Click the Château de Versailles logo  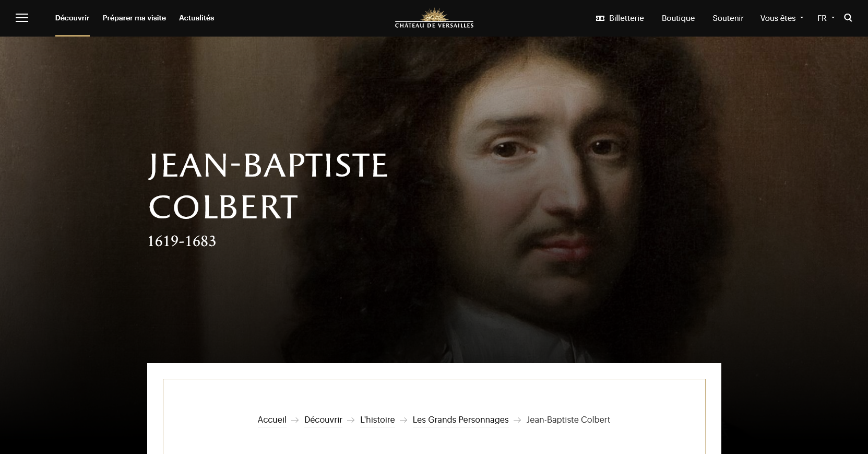pos(434,18)
